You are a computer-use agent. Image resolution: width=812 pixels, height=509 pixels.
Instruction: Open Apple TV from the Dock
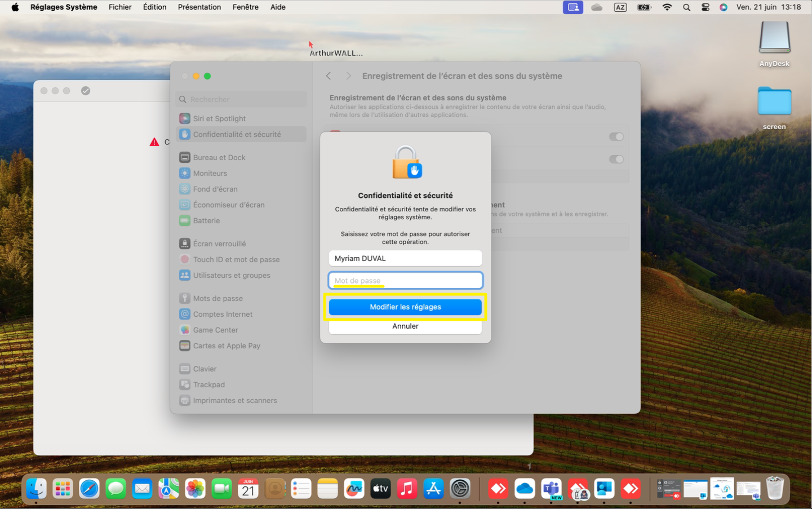pyautogui.click(x=380, y=489)
